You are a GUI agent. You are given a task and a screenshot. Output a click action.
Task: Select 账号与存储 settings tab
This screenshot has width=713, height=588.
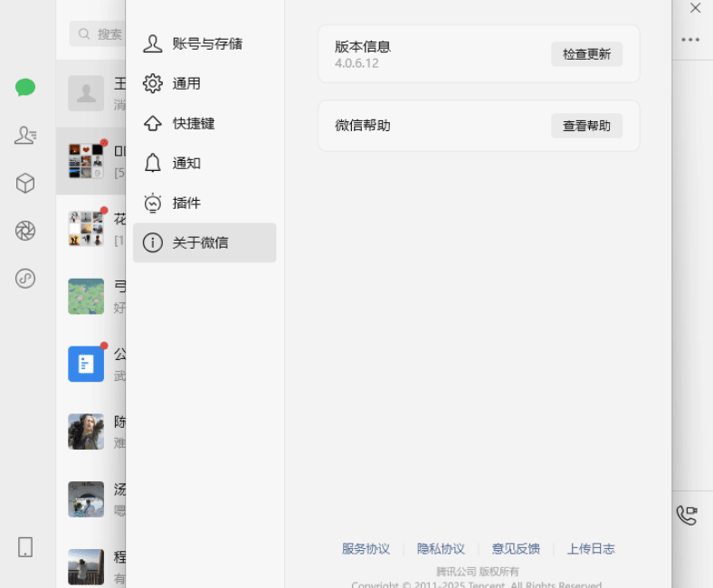coord(204,43)
